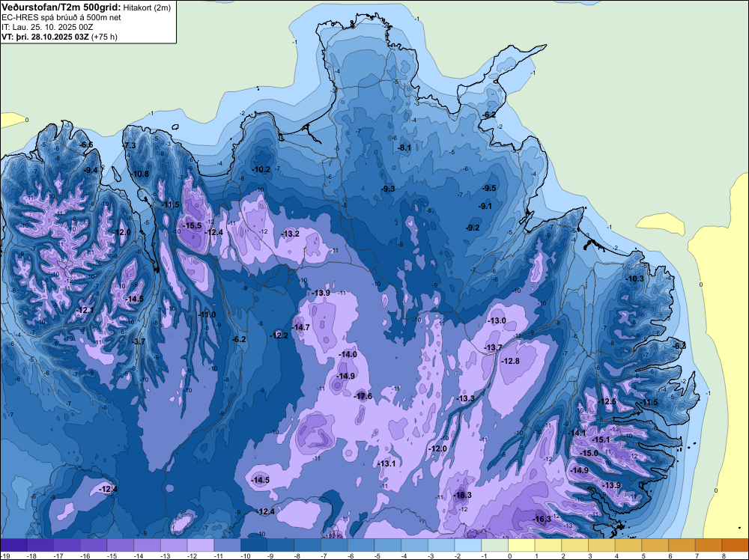Viewport: 749px width, 560px height.
Task: Click the -6.3 temperature label
Action: 679,346
